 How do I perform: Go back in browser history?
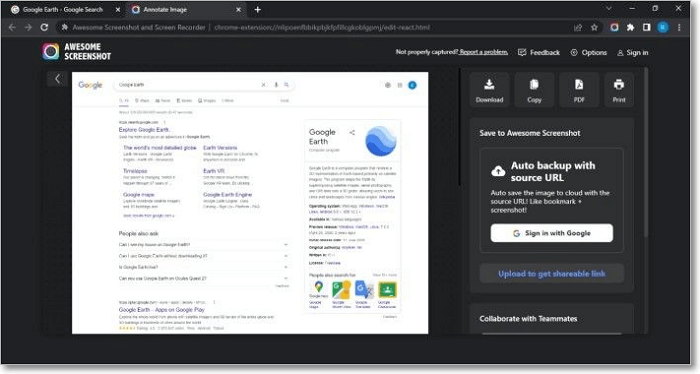point(12,27)
